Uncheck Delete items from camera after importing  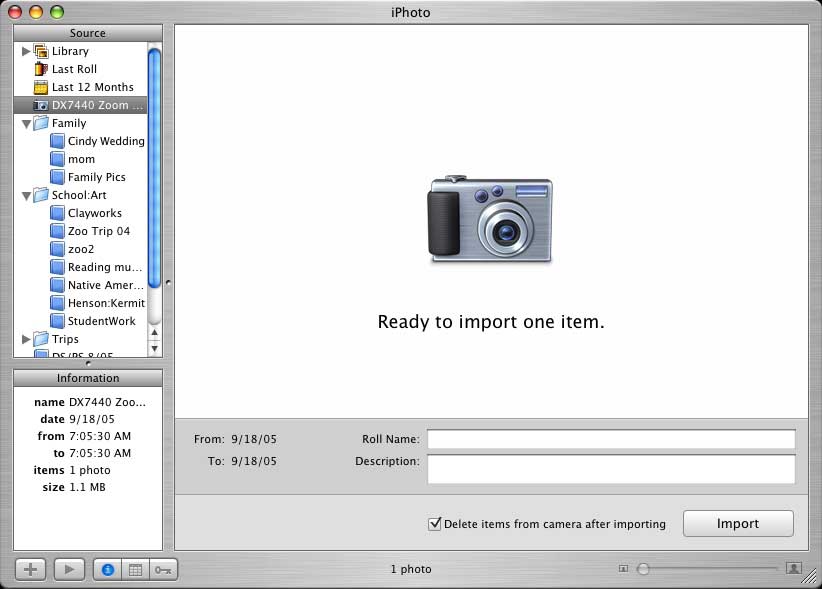(434, 523)
